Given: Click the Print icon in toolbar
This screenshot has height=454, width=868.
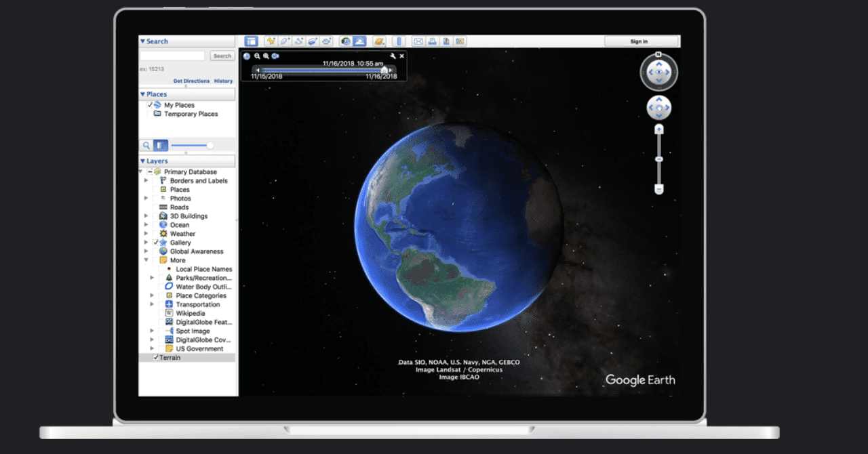Looking at the screenshot, I should point(433,41).
